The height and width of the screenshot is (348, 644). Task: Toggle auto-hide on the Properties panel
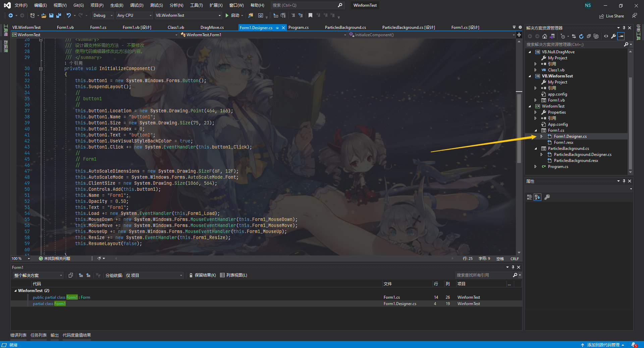point(624,181)
